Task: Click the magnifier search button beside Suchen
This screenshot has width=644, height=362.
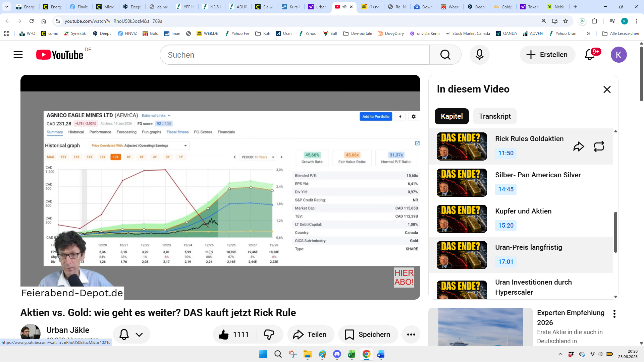Action: click(445, 55)
